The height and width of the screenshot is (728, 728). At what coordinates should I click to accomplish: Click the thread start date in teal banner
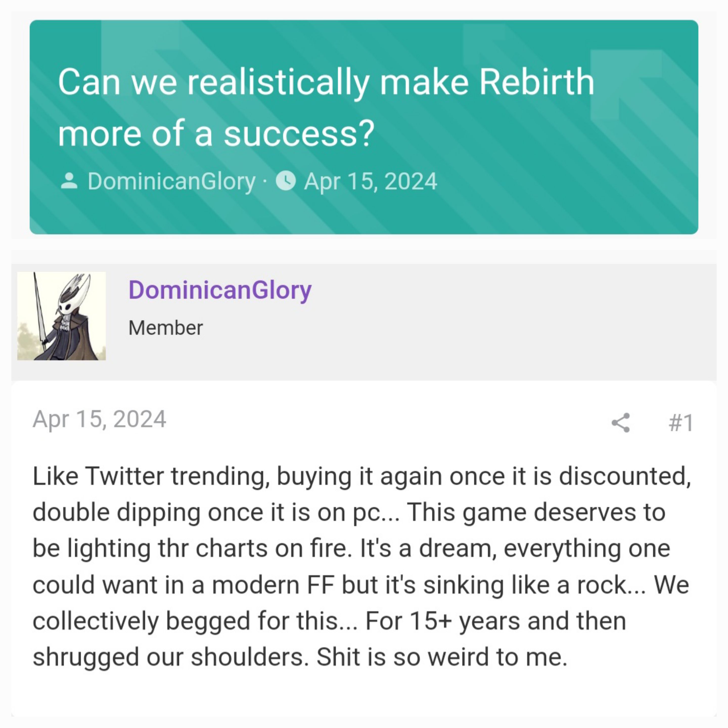pyautogui.click(x=370, y=181)
